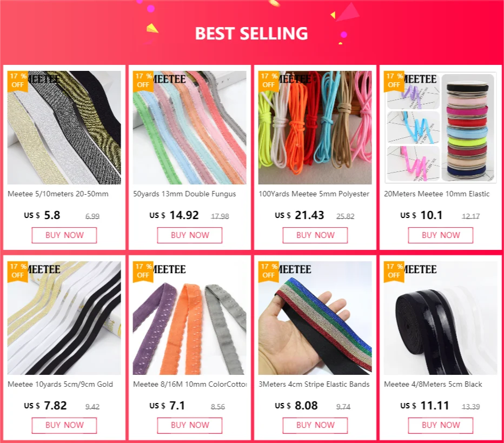The image size is (504, 443).
Task: Open the glitter elastic bands product image
Action: 64,128
